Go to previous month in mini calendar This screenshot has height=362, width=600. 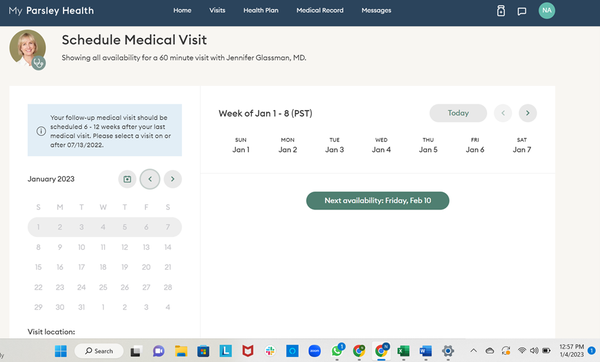point(150,179)
